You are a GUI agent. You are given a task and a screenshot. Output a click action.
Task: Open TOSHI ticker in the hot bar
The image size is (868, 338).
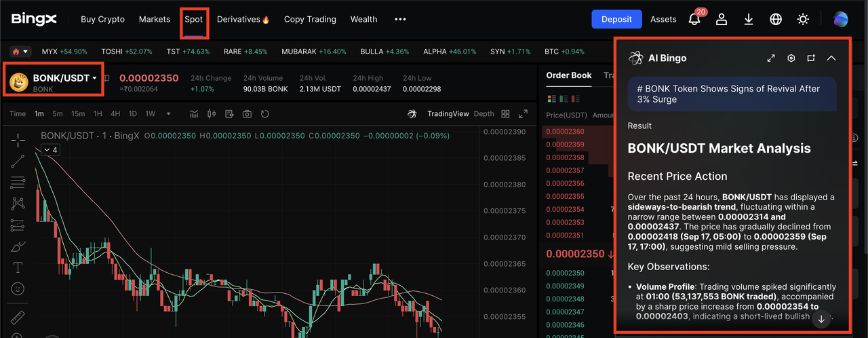click(x=126, y=52)
